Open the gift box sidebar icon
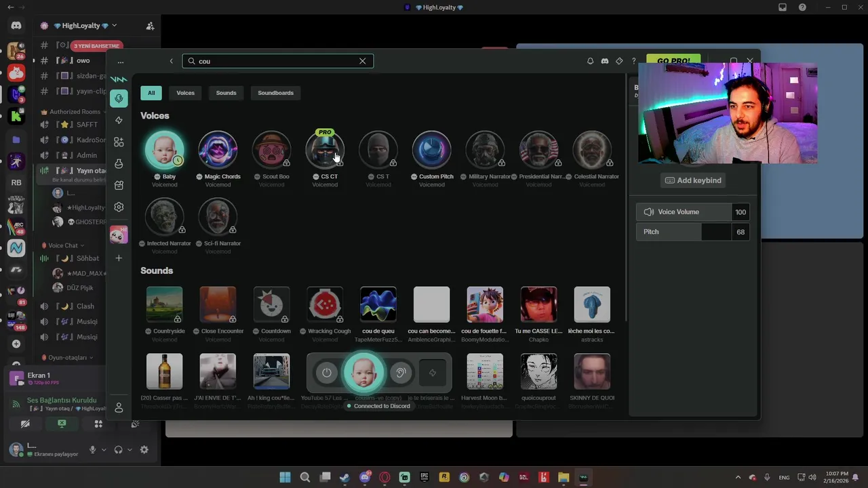This screenshot has height=488, width=868. (x=119, y=185)
